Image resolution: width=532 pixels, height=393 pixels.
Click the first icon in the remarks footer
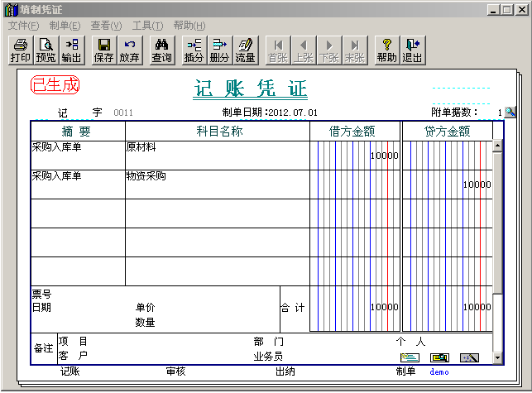pyautogui.click(x=410, y=357)
